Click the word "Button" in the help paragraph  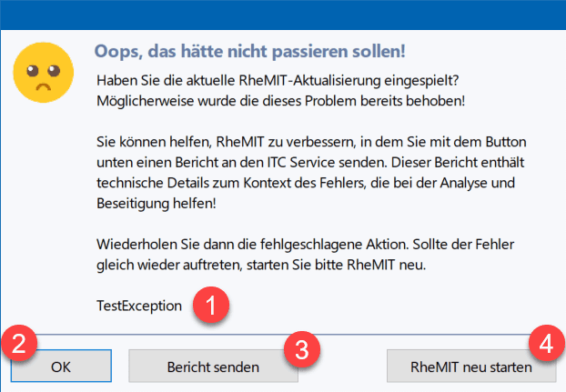[x=495, y=145]
